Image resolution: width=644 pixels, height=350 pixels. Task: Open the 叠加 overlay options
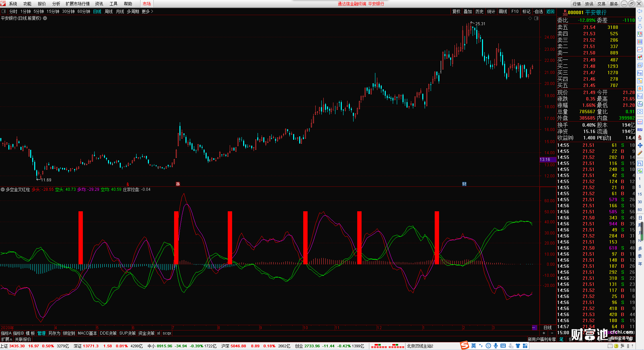468,11
